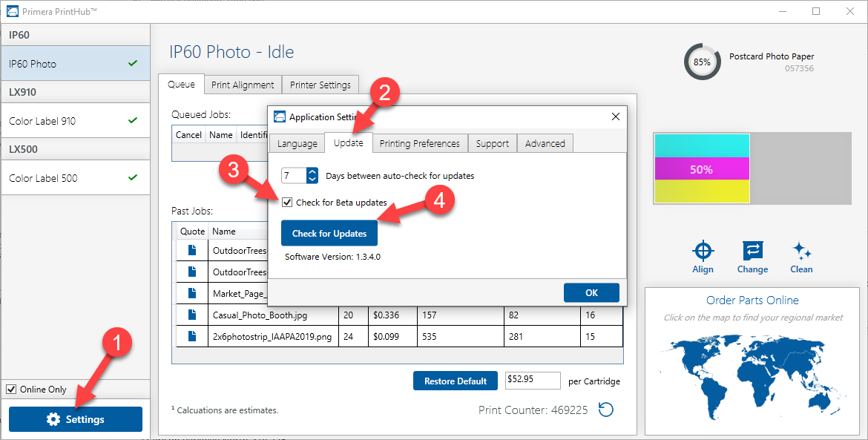This screenshot has width=868, height=440.
Task: Click file icon next to Casual_Photo_Booth.jpg
Action: tap(192, 315)
